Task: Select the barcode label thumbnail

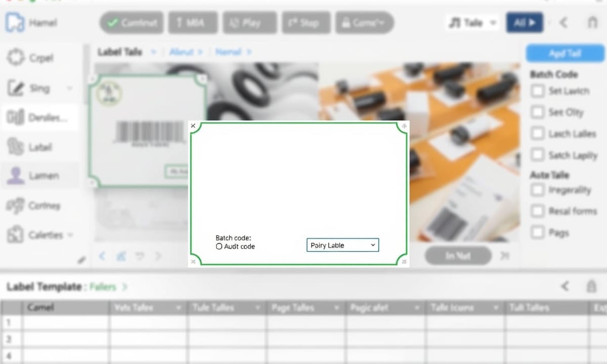Action: click(x=147, y=131)
